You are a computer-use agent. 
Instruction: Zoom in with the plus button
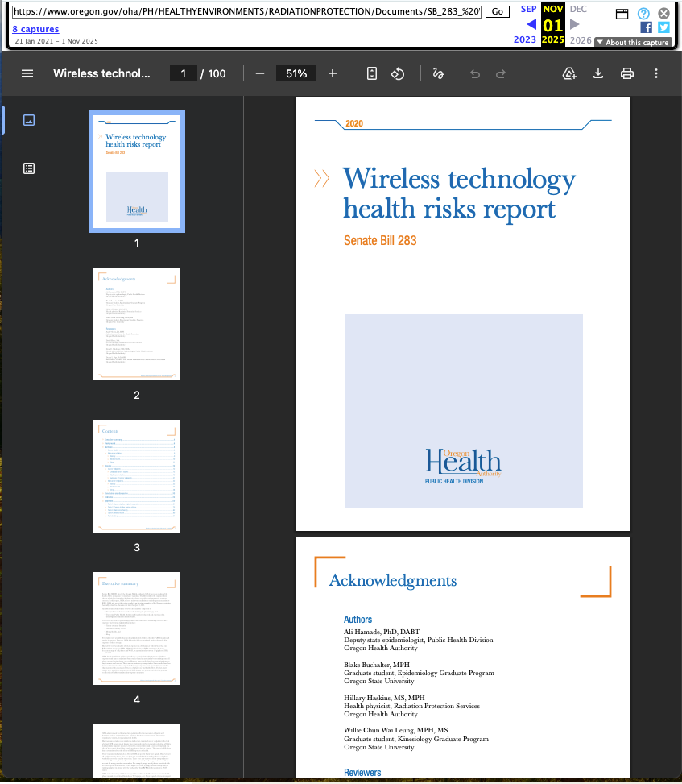coord(333,73)
